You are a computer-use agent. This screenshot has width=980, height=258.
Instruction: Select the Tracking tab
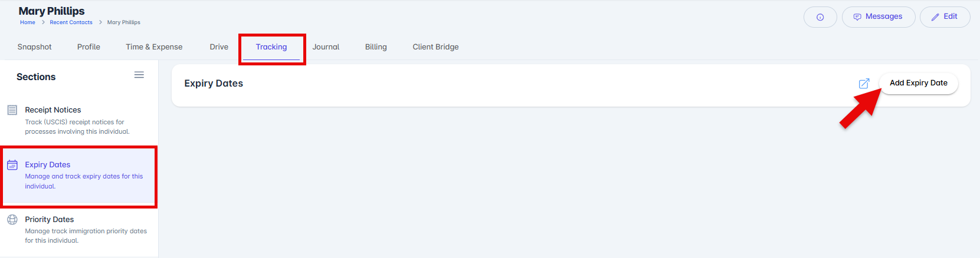[x=271, y=47]
